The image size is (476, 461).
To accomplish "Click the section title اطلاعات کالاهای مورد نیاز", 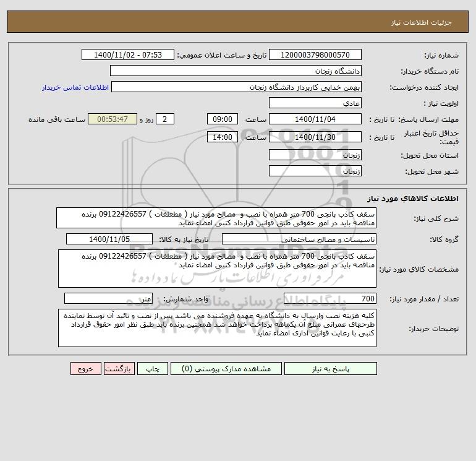I will (x=413, y=199).
